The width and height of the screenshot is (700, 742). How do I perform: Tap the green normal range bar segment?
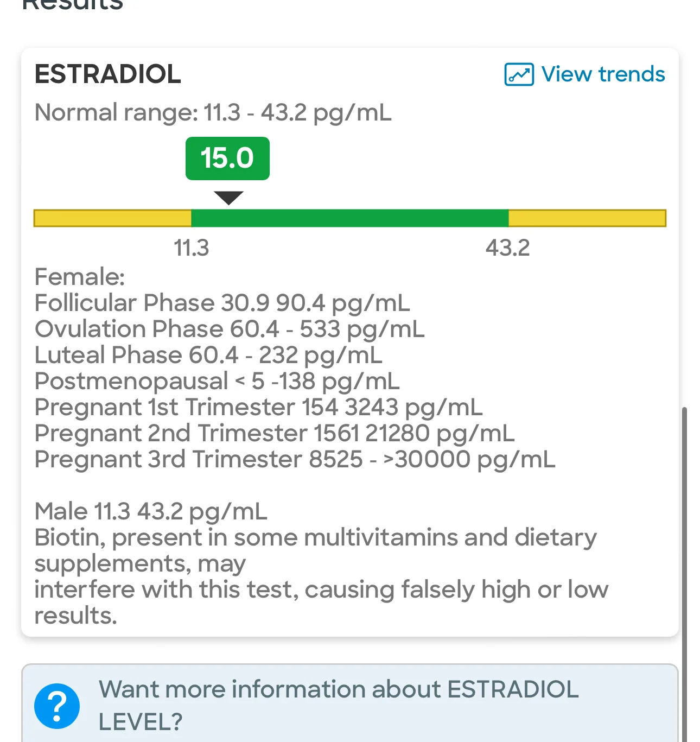click(x=350, y=218)
